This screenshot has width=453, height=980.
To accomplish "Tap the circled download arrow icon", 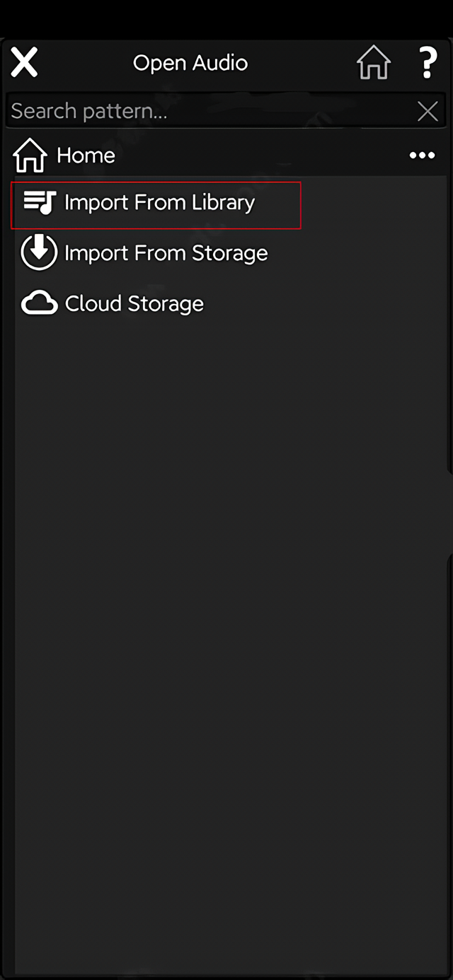I will pyautogui.click(x=39, y=252).
